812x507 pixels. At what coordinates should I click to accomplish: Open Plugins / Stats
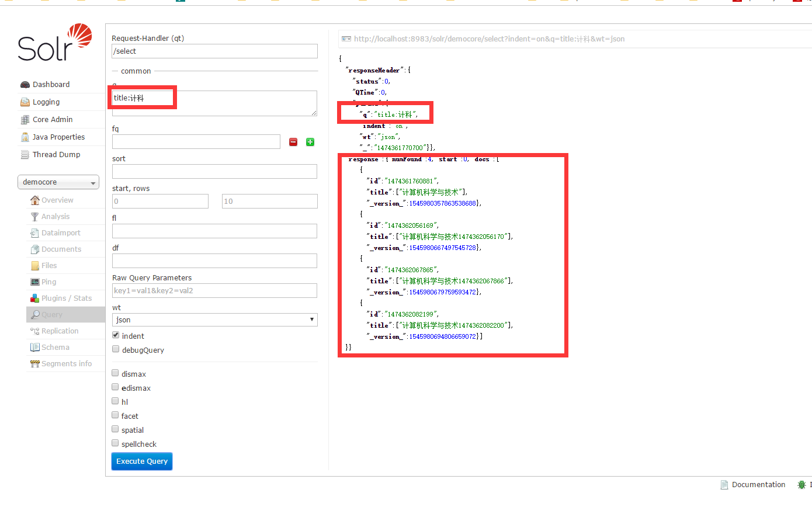click(67, 298)
